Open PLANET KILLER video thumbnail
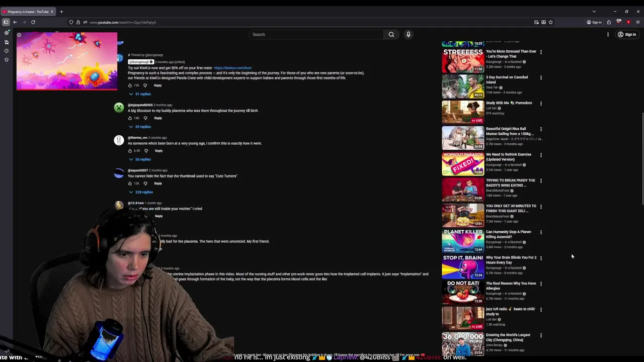The image size is (644, 362). (x=463, y=241)
